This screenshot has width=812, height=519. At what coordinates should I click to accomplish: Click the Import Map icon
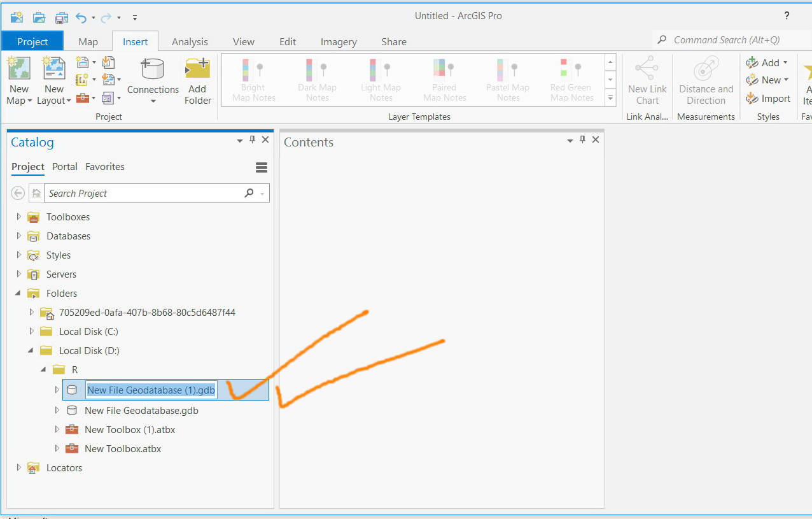tap(108, 62)
